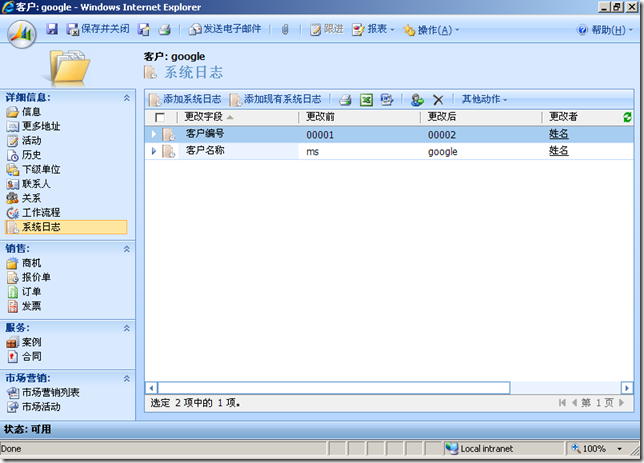The width and height of the screenshot is (644, 463).
Task: Open 发票 under 销售
Action: (24, 306)
